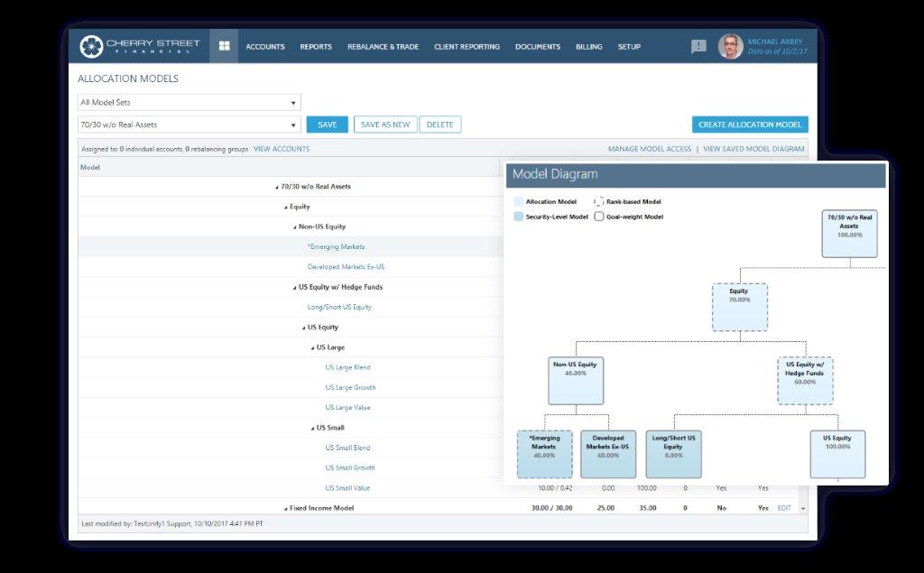Viewport: 924px width, 573px height.
Task: Select the 70/30 w/o Real Assets diagram node
Action: 849,234
